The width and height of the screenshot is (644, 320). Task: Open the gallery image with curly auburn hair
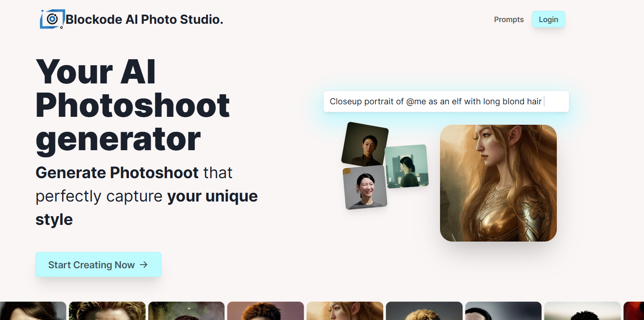pyautogui.click(x=265, y=311)
